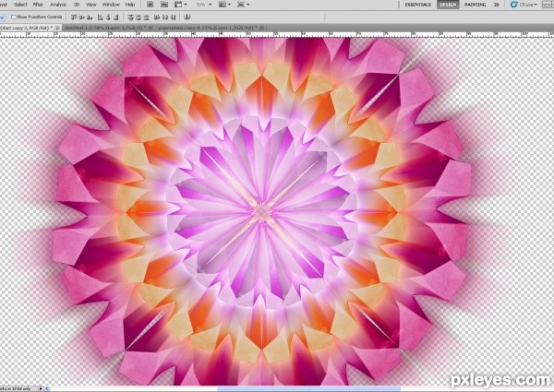
Task: Close the dart copy 2 tab
Action: (x=58, y=28)
